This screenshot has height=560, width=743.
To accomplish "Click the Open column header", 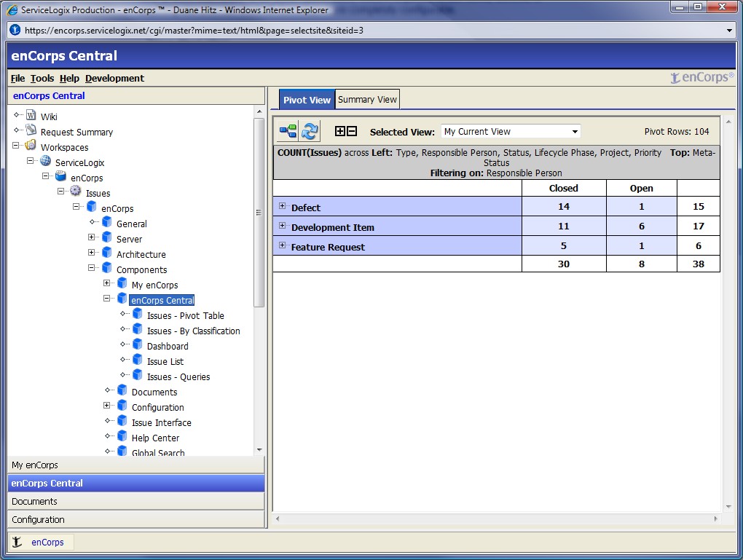I will [641, 188].
